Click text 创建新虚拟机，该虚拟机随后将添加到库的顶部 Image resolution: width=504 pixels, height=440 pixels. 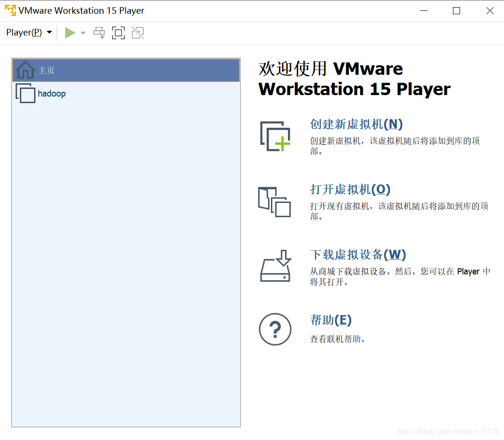point(395,146)
